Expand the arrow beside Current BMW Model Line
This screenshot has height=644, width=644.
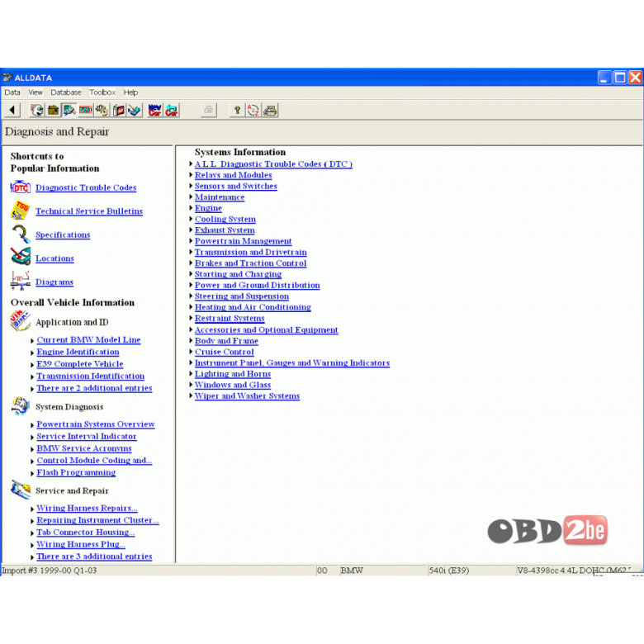click(x=32, y=340)
